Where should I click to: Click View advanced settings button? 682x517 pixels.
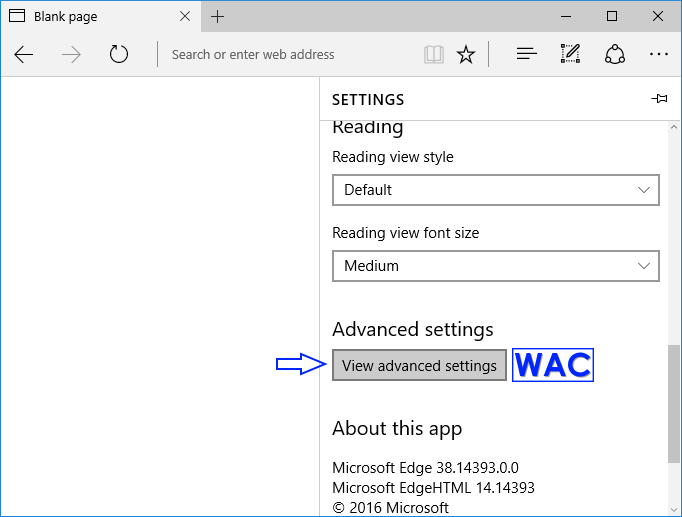coord(419,365)
